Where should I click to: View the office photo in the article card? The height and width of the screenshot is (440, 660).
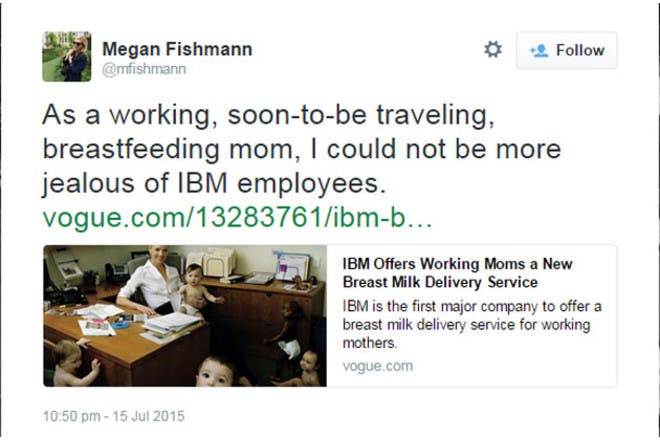pos(185,316)
